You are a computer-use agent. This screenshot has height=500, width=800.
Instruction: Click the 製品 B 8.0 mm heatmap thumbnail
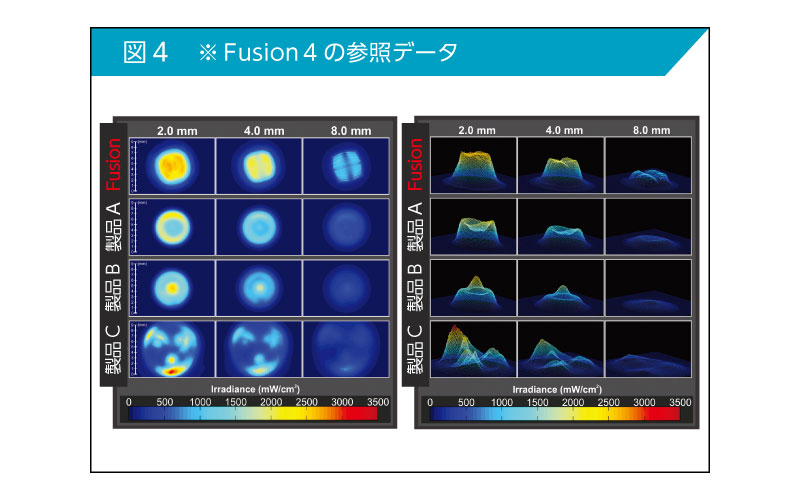[x=346, y=288]
